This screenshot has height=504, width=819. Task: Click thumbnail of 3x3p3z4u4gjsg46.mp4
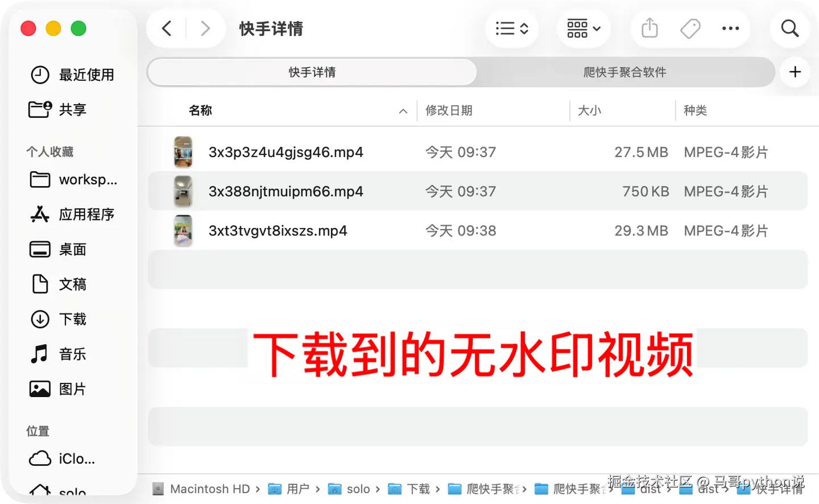pos(183,152)
